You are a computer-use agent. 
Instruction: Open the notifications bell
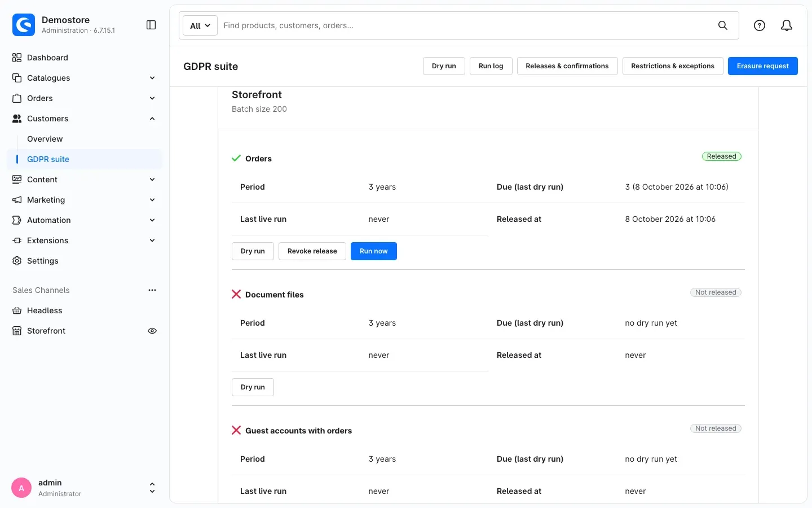[787, 25]
